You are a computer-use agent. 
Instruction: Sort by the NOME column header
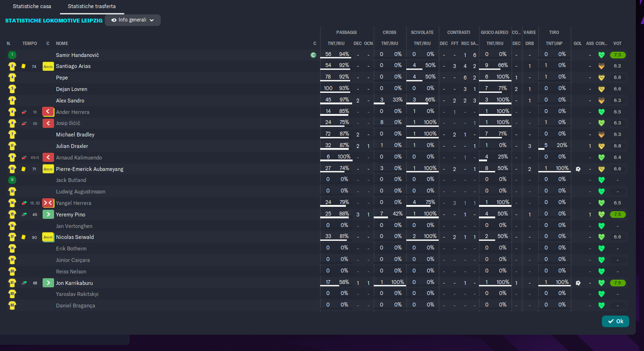pyautogui.click(x=62, y=43)
